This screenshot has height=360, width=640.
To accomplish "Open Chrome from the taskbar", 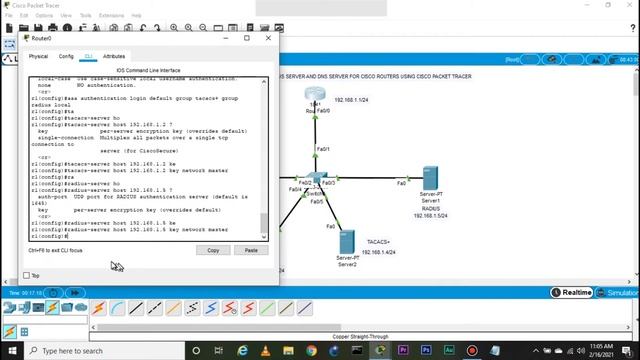I will [311, 351].
